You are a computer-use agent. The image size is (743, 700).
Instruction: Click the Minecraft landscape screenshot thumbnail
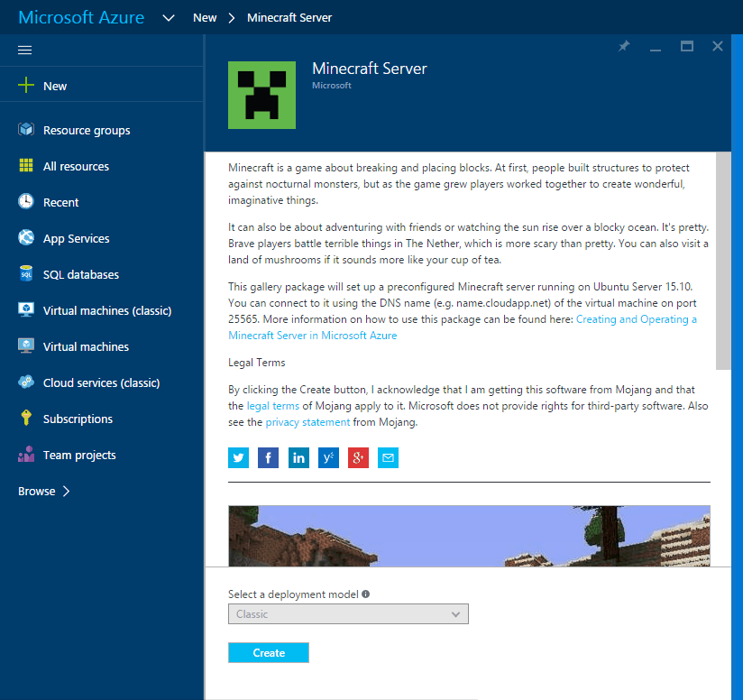[x=469, y=536]
